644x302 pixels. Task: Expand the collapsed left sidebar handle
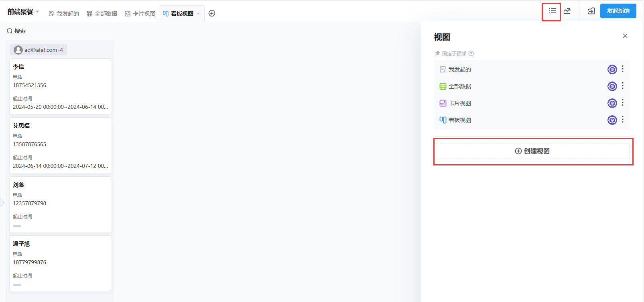click(x=2, y=202)
